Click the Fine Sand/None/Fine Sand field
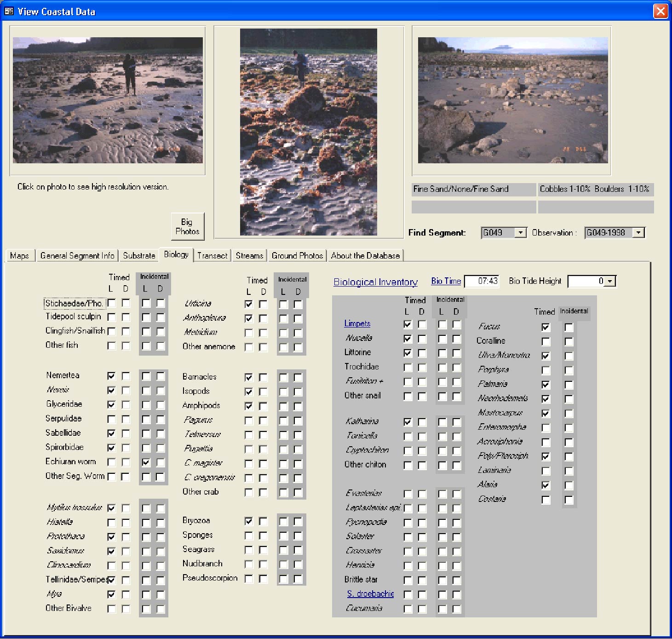 [474, 189]
